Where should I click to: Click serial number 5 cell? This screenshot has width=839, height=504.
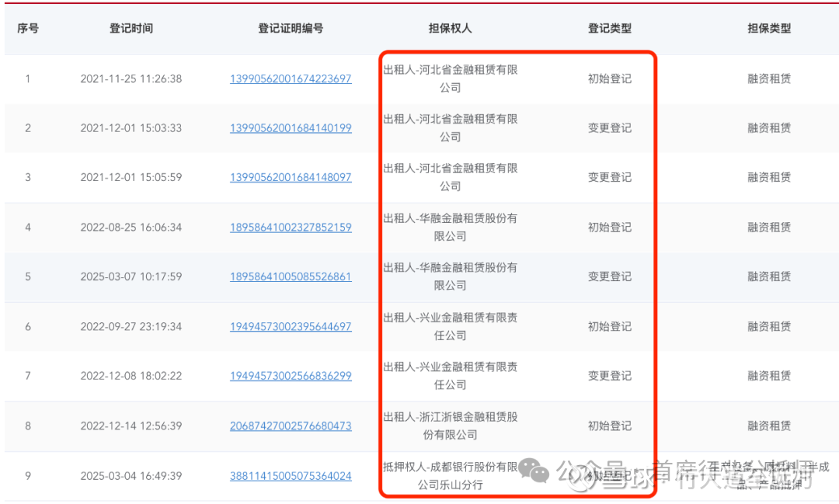[x=28, y=276]
